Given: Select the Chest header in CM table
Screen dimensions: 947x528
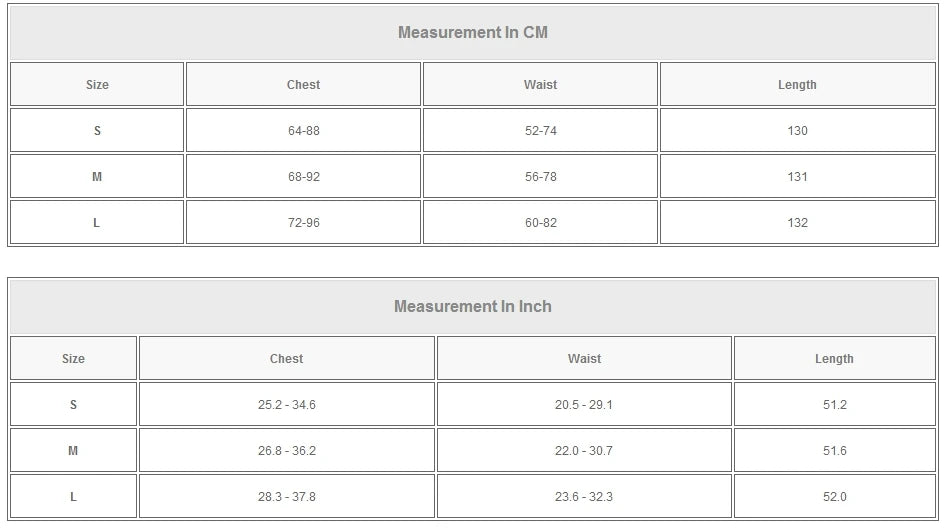Looking at the screenshot, I should pyautogui.click(x=303, y=85).
